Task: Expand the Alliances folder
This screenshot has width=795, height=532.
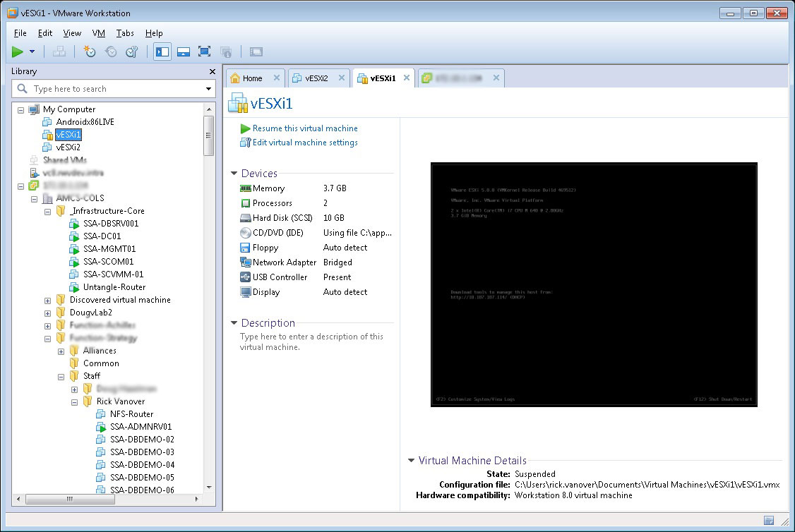Action: (x=61, y=351)
